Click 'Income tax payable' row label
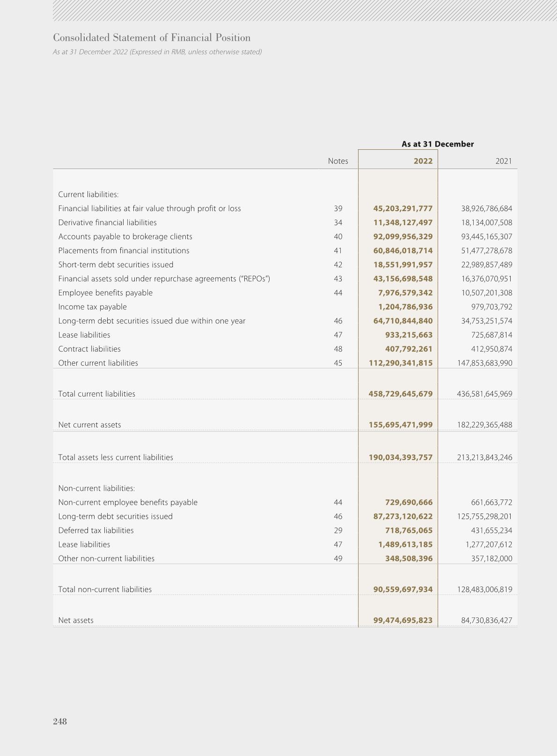Image resolution: width=557 pixels, height=756 pixels. 92,307
